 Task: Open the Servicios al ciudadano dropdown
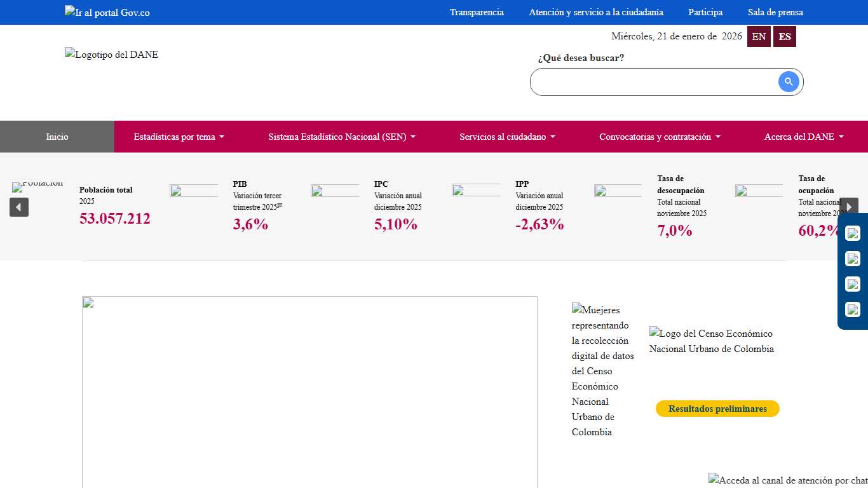(x=507, y=137)
